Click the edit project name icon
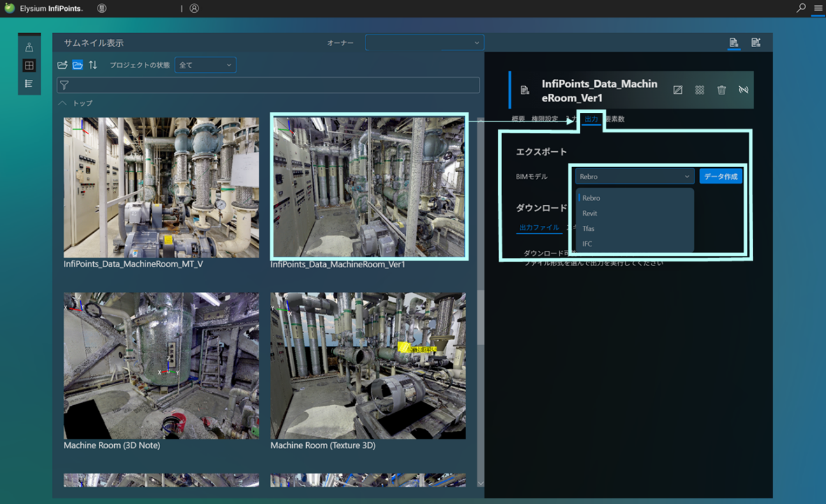This screenshot has width=826, height=504. (x=678, y=90)
